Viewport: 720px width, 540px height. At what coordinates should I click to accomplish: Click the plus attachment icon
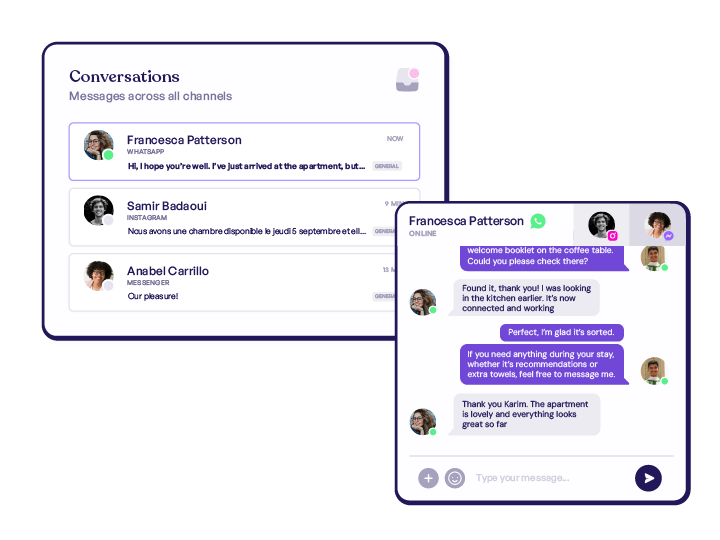pos(428,478)
